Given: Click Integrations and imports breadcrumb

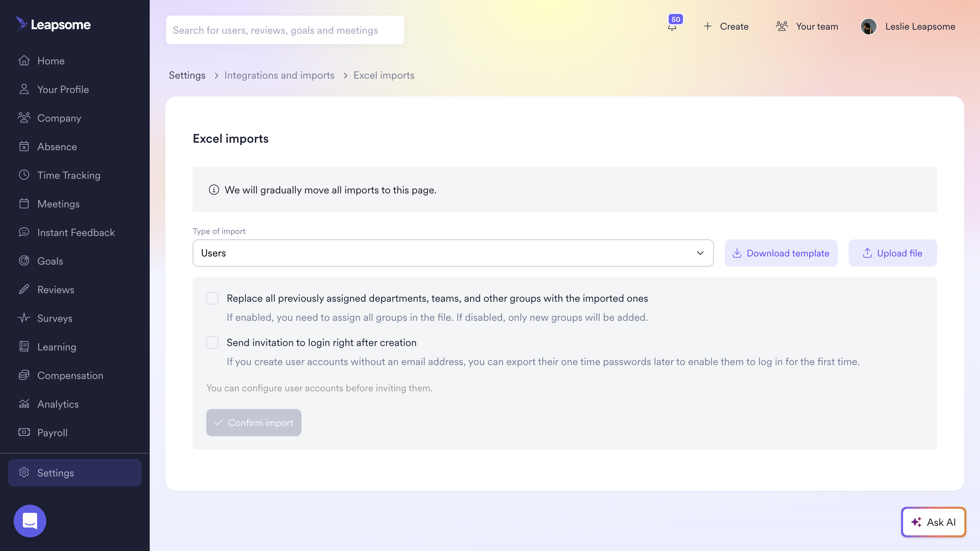Looking at the screenshot, I should (279, 75).
